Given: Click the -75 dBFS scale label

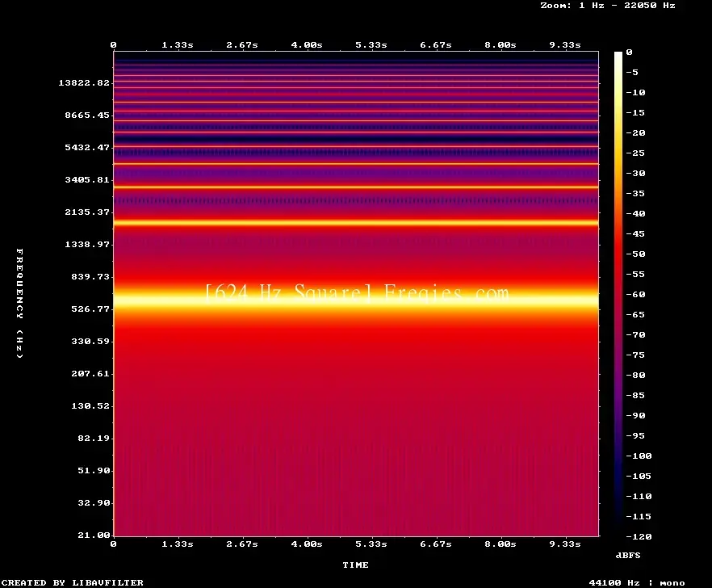Looking at the screenshot, I should pos(635,355).
